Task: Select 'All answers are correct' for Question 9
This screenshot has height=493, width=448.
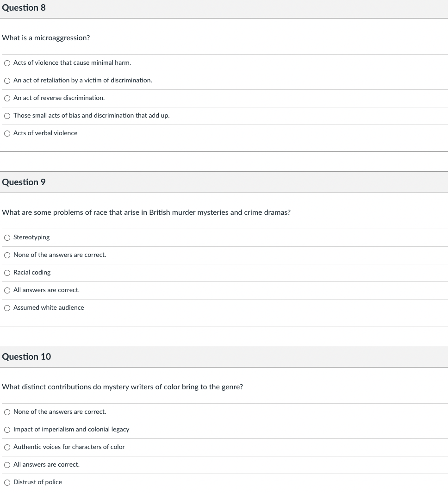Action: click(x=7, y=290)
